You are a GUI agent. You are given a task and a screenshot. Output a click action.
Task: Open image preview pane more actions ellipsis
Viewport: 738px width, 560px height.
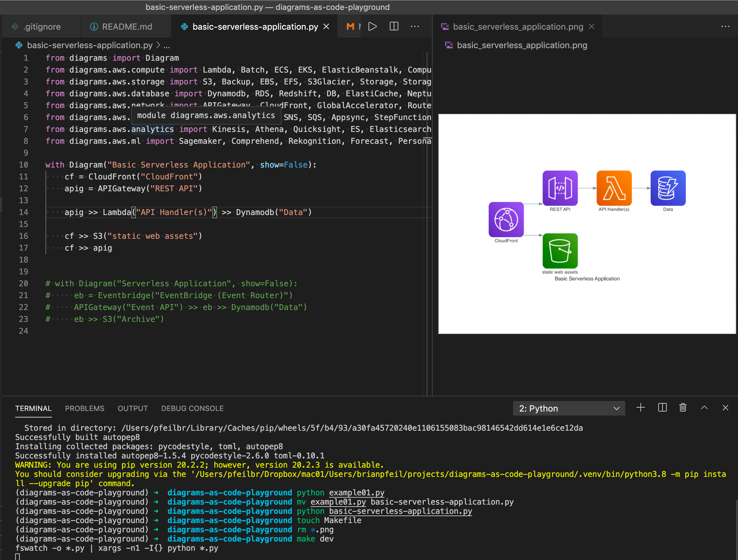click(725, 26)
